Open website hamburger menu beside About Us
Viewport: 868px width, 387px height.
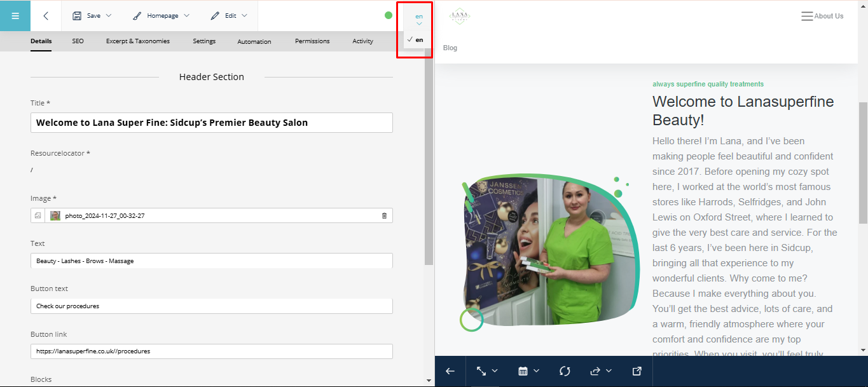pyautogui.click(x=807, y=16)
